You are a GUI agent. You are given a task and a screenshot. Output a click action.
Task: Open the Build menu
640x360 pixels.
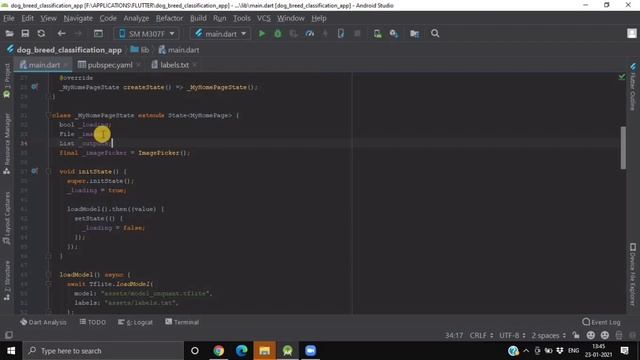[198, 18]
